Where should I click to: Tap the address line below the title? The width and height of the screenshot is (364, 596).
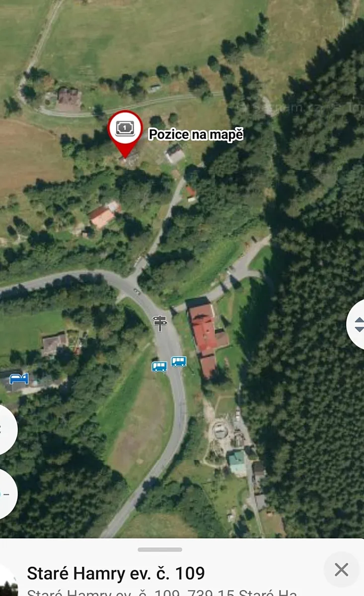[x=162, y=592]
